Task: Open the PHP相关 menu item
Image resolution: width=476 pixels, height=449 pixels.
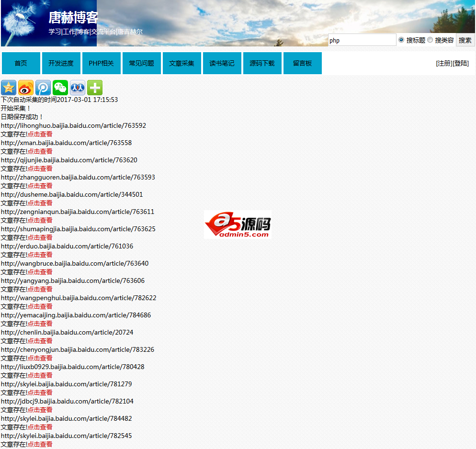Action: [x=102, y=63]
